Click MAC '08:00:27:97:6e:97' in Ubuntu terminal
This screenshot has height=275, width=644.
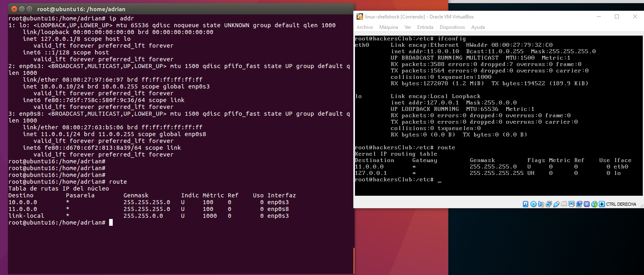pyautogui.click(x=93, y=80)
